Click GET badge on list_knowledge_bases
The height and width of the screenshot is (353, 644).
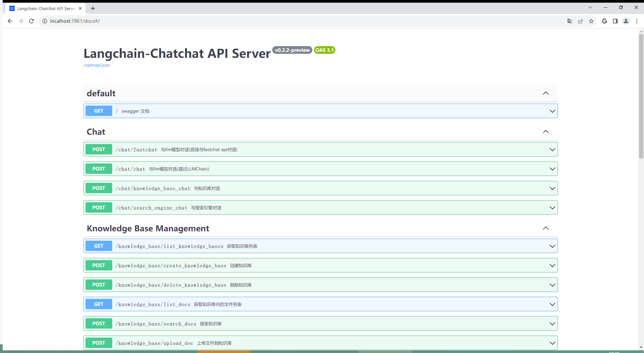click(x=99, y=246)
